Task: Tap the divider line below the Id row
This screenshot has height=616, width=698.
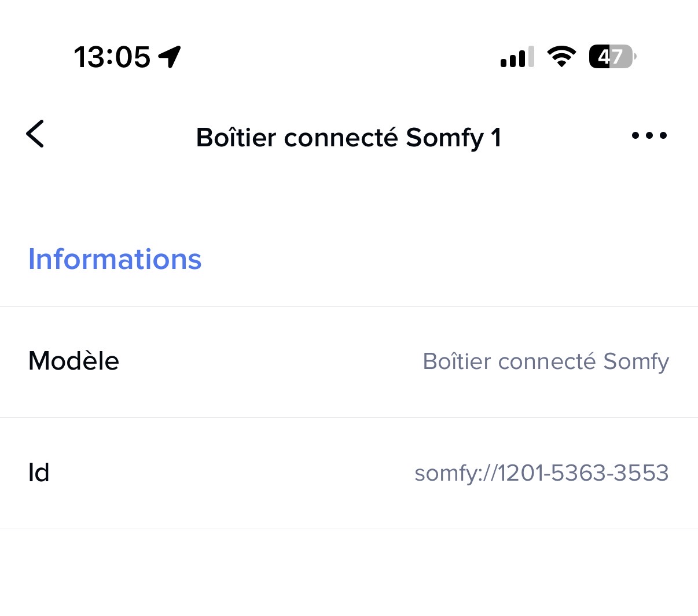Action: click(349, 529)
